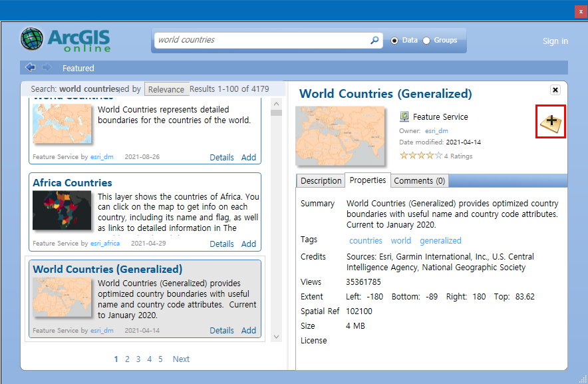Screen dimensions: 588x384
Task: Click the generalized tag
Action: [x=440, y=241]
